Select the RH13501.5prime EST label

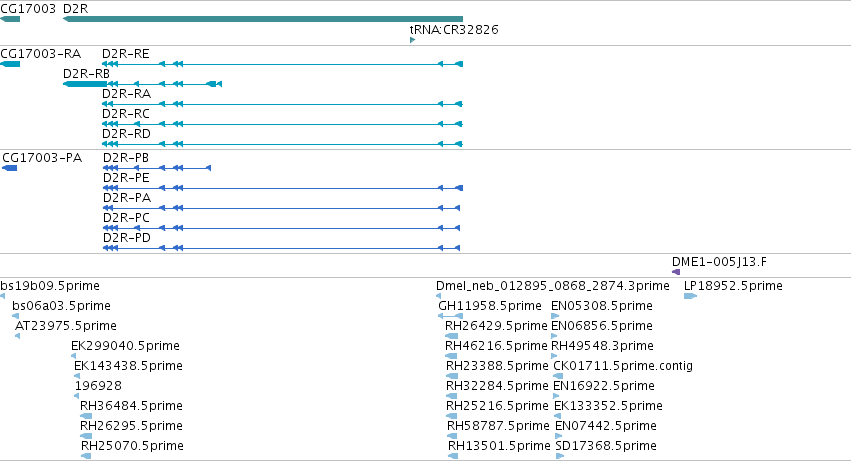pos(499,447)
